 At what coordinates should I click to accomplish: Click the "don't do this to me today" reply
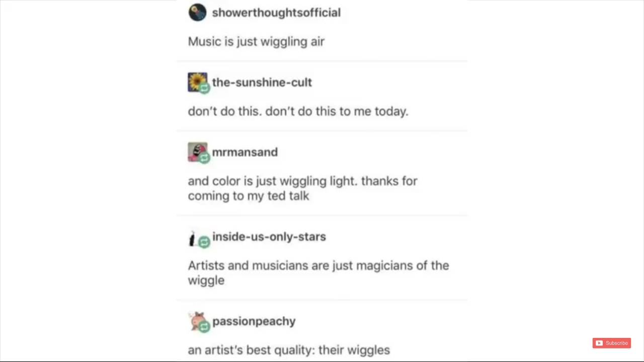click(298, 111)
